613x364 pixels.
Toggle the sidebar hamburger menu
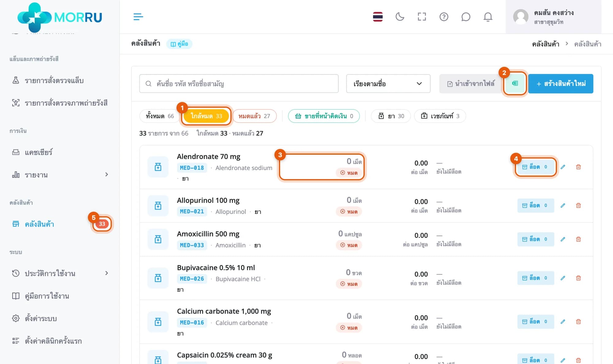pyautogui.click(x=138, y=17)
